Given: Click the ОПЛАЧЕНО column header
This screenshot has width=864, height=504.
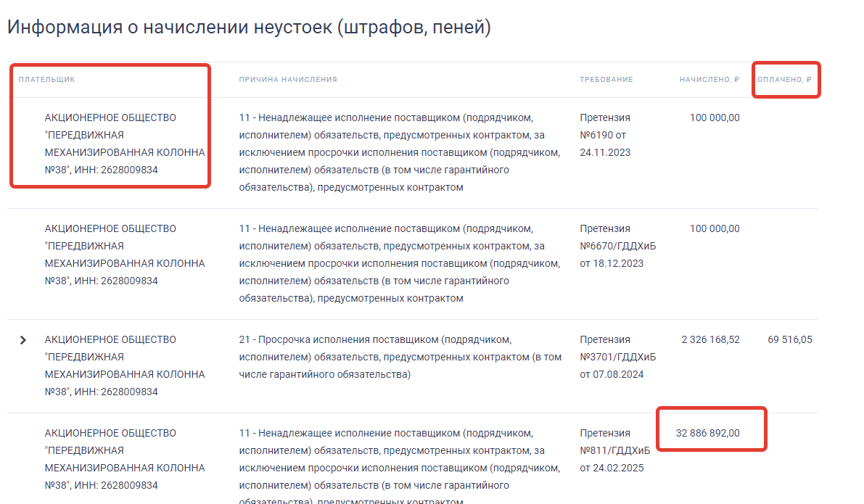Looking at the screenshot, I should [784, 79].
